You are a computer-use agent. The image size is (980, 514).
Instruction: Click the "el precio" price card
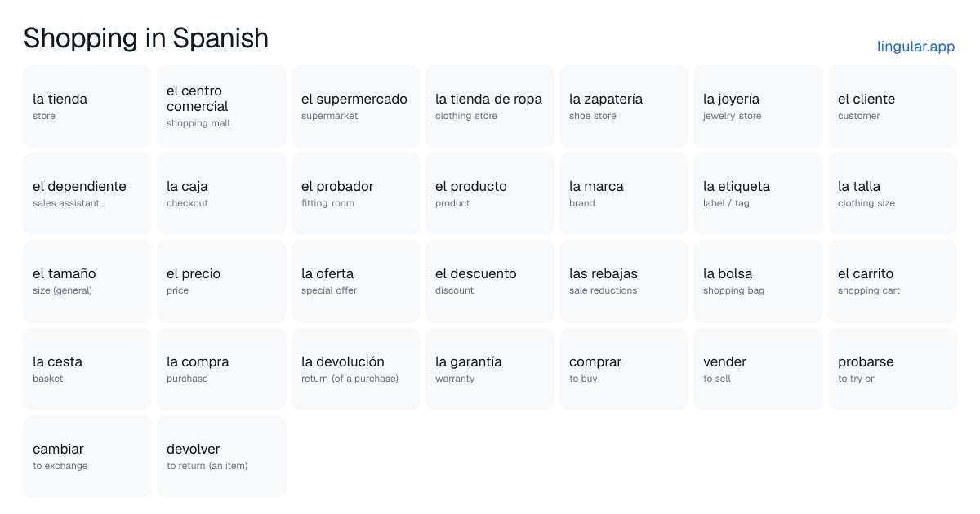(221, 281)
